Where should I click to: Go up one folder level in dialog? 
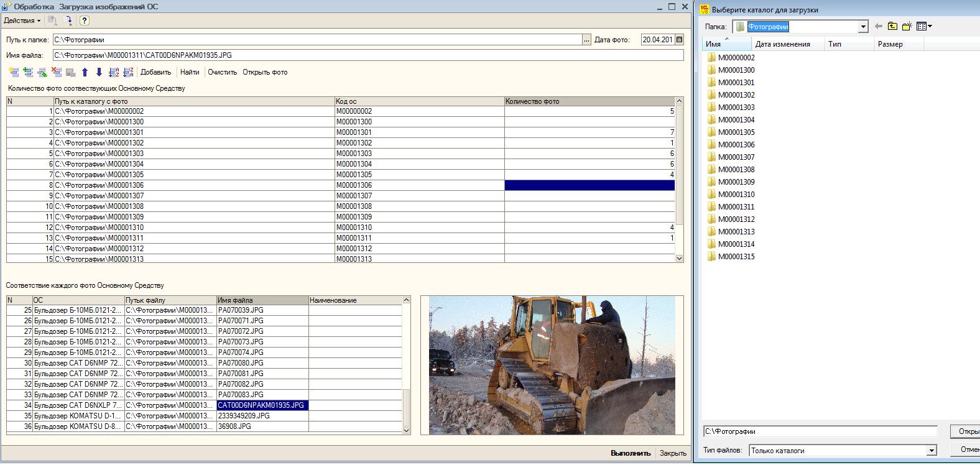point(892,26)
